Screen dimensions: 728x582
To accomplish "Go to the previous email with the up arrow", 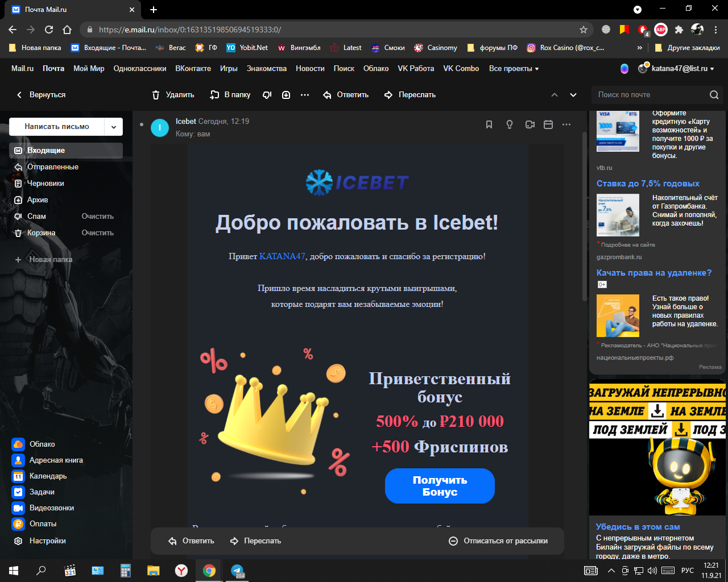I will [555, 95].
